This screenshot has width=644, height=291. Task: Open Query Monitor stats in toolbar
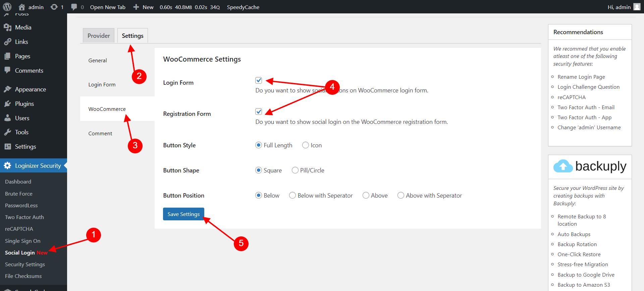pos(190,7)
